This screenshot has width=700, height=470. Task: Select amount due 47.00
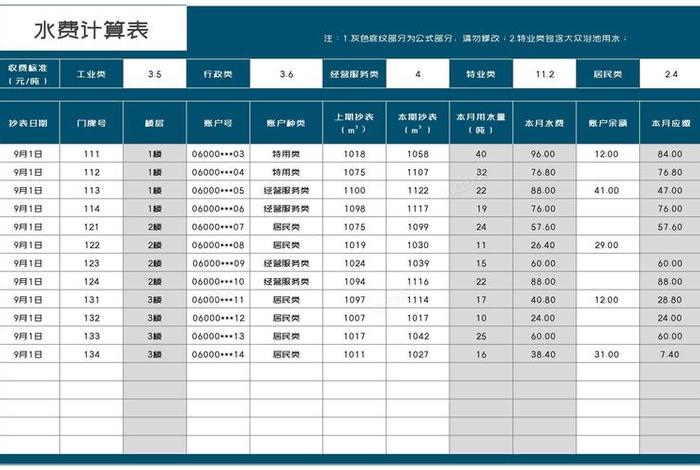tap(670, 190)
